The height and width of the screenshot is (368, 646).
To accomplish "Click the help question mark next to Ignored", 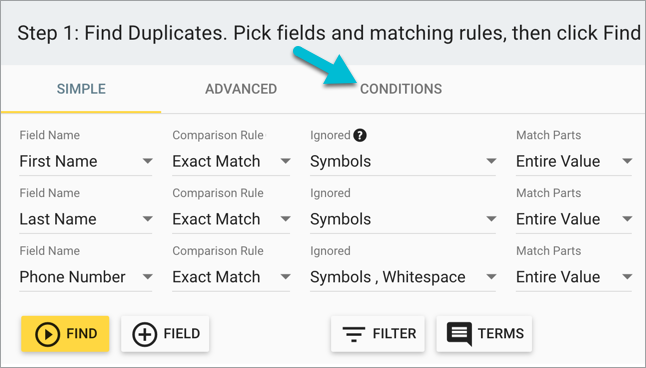I will click(360, 135).
